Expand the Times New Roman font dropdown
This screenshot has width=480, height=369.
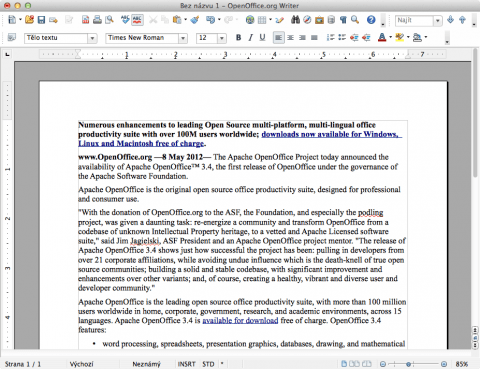pyautogui.click(x=183, y=38)
